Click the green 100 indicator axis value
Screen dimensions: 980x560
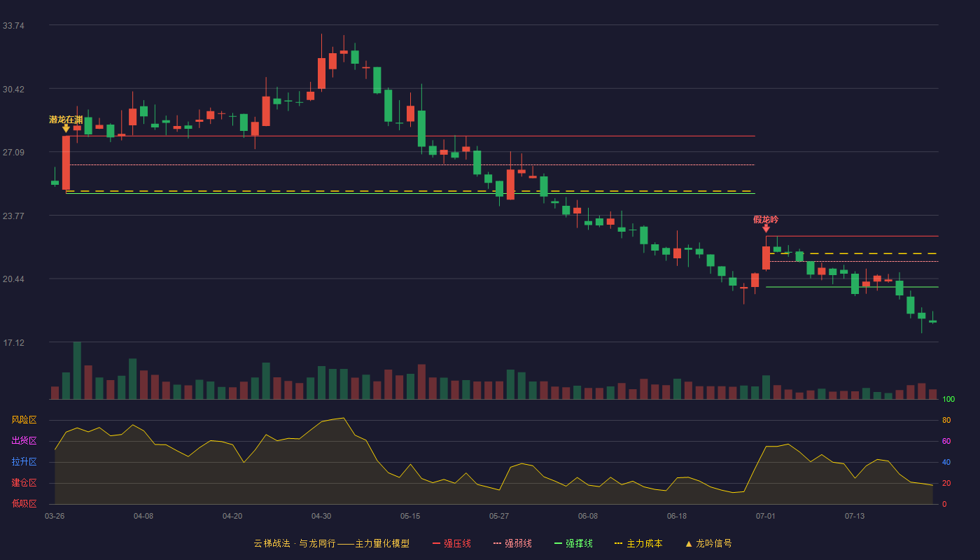click(948, 399)
